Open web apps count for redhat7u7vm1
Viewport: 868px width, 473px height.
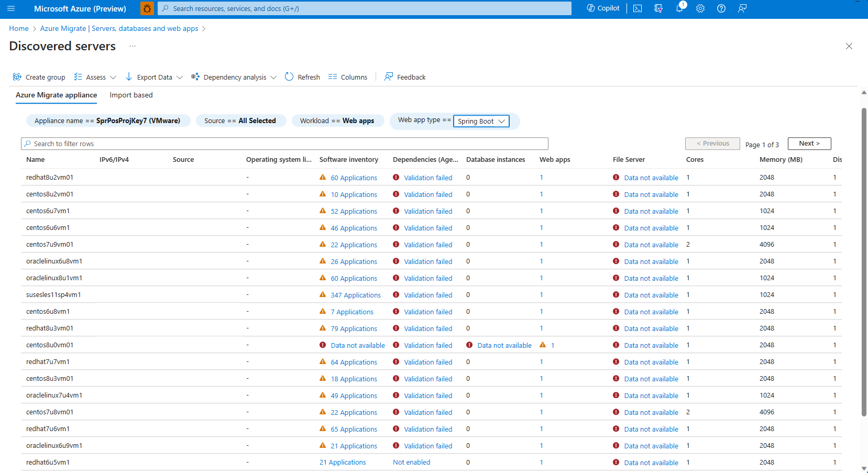coord(542,362)
